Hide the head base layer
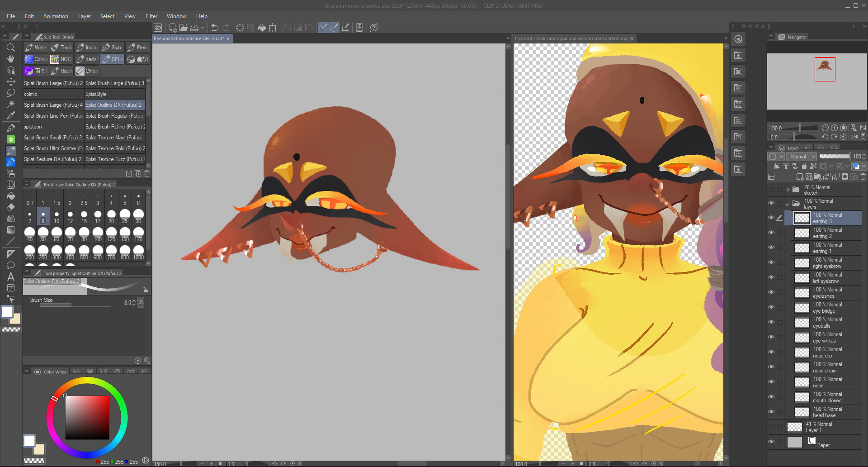 (771, 412)
